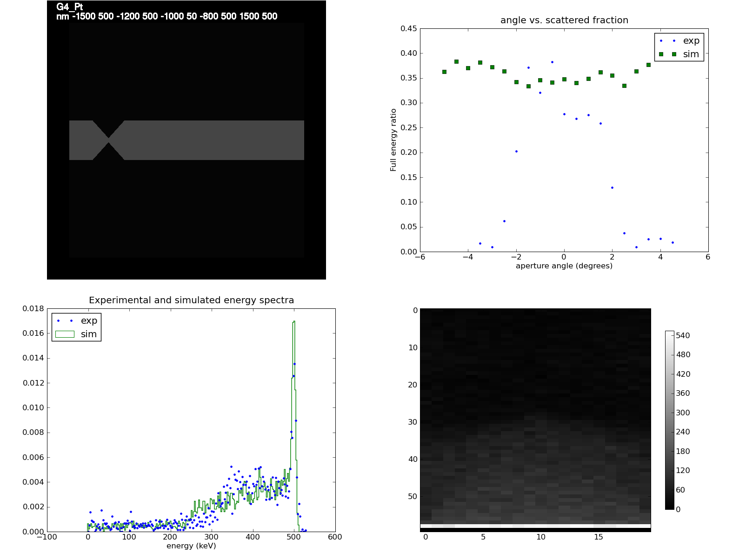This screenshot has height=560, width=746.
Task: Click the green sim square at angle -4.5
Action: point(456,61)
